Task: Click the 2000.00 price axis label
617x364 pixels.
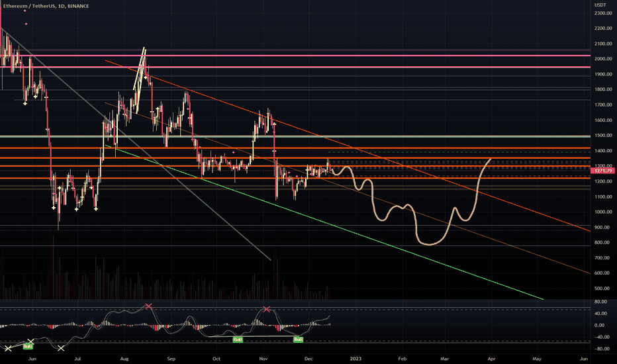Action: click(x=603, y=59)
